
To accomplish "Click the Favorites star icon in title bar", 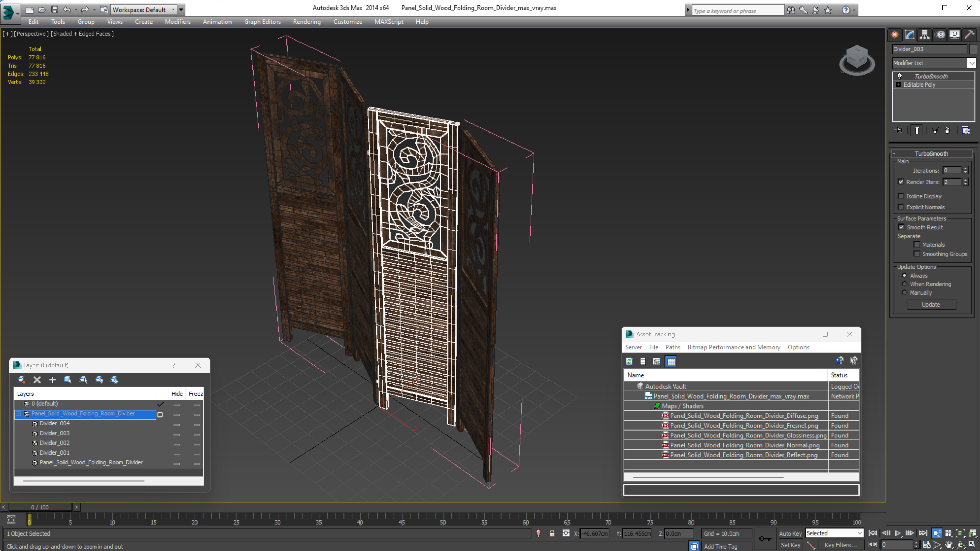I will pos(828,10).
